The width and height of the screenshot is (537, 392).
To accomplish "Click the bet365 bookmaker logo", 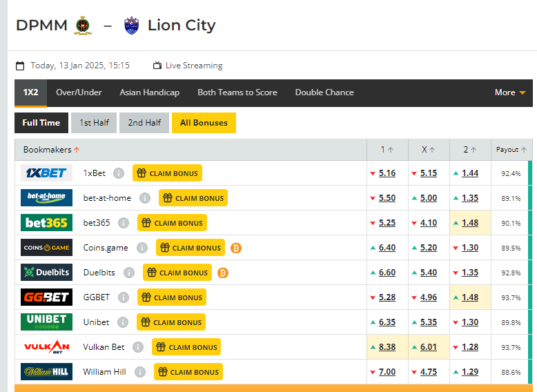I will pos(46,223).
